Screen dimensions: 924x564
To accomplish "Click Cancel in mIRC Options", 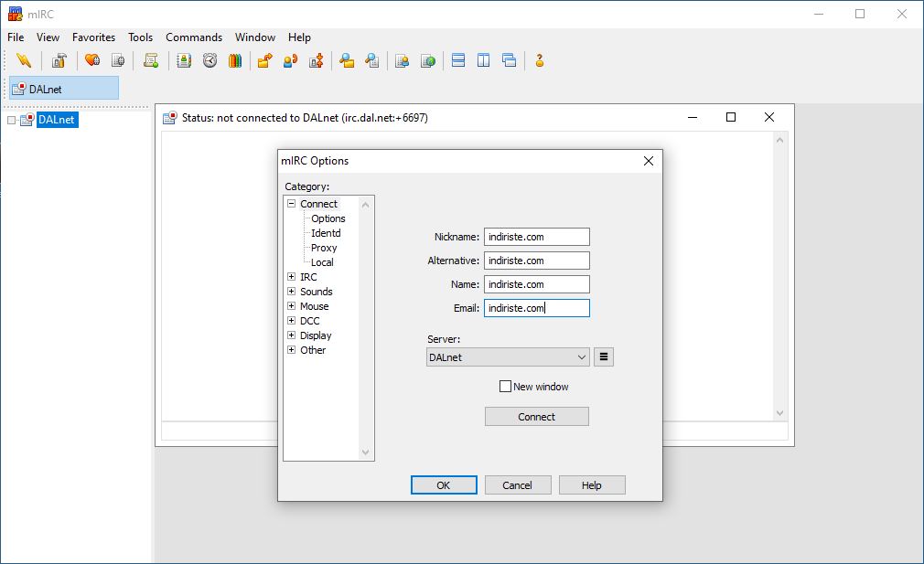I will click(x=517, y=485).
